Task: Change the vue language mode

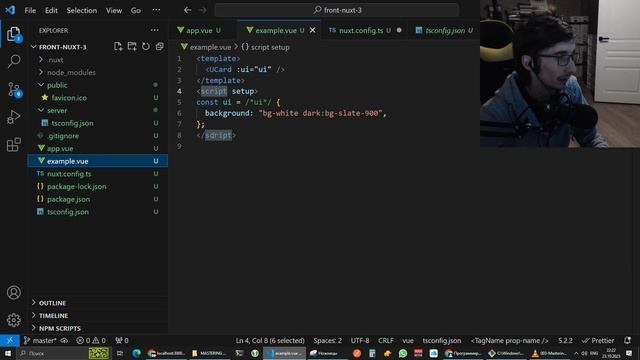Action: pyautogui.click(x=408, y=340)
